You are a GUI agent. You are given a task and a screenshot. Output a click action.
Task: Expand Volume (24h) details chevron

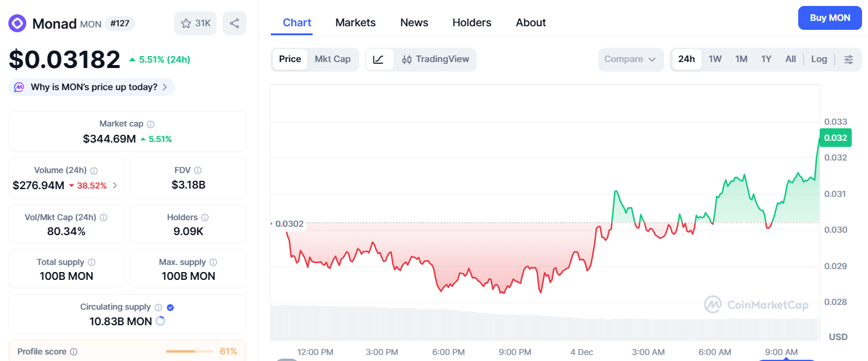(x=115, y=186)
